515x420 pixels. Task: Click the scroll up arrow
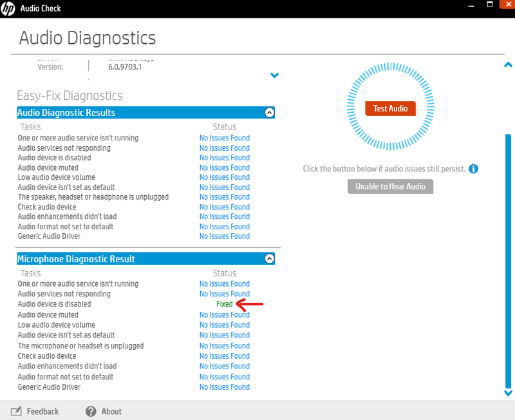tap(508, 65)
